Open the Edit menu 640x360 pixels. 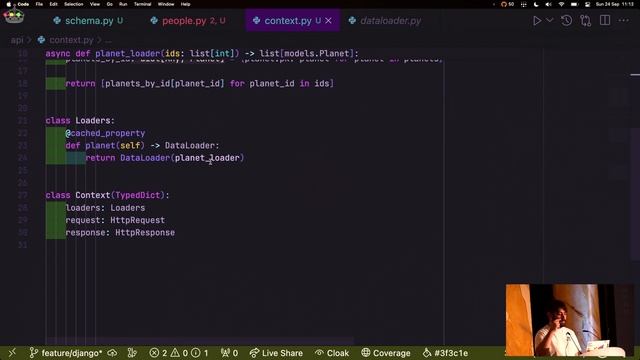point(53,4)
